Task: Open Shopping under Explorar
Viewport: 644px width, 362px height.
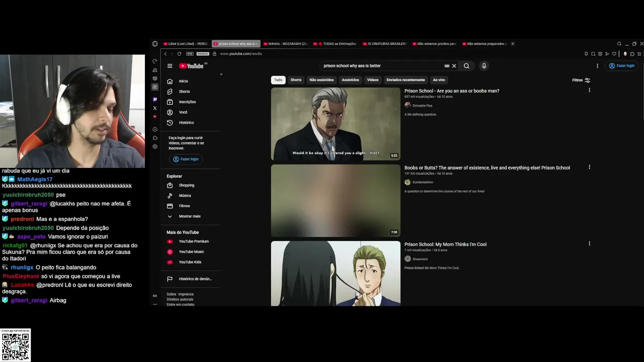Action: [190, 185]
